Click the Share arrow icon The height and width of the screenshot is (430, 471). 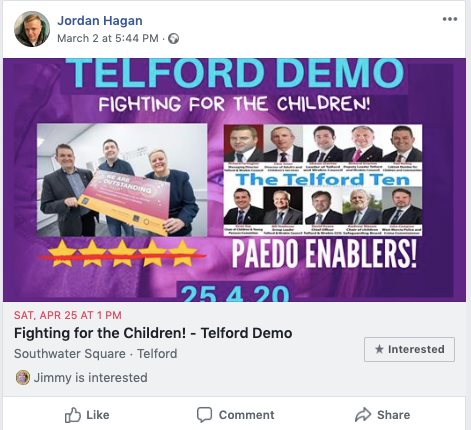click(x=363, y=415)
